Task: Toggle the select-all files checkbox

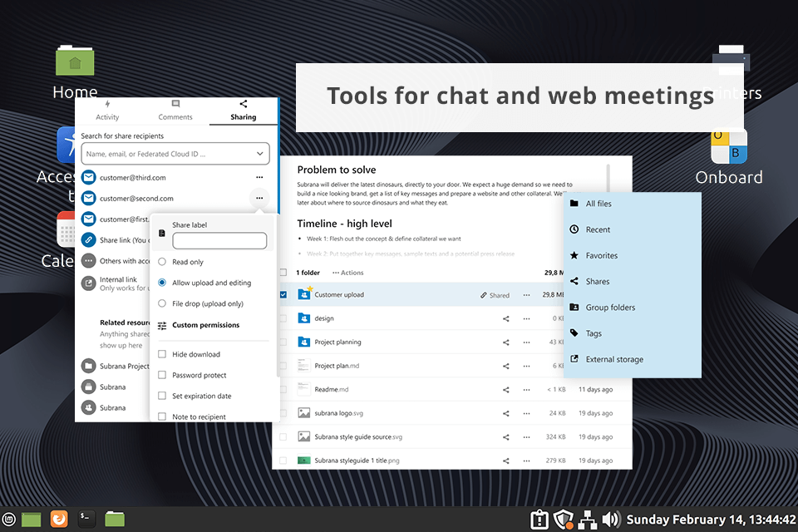Action: coord(283,273)
